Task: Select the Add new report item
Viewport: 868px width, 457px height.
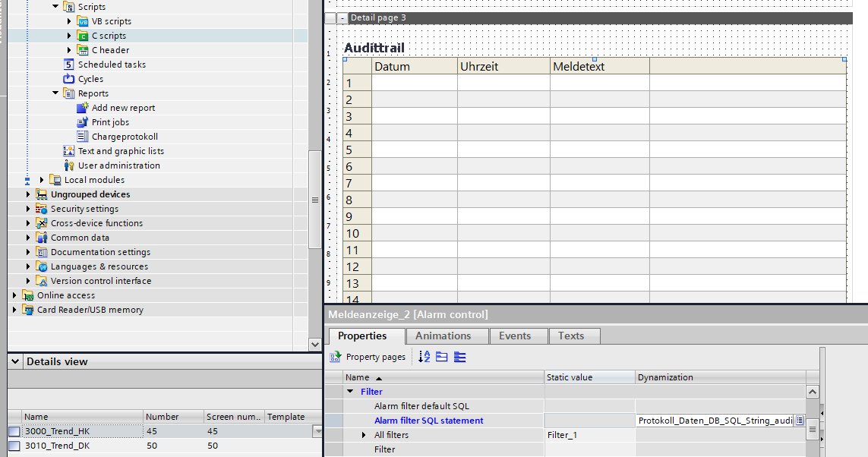Action: tap(124, 107)
